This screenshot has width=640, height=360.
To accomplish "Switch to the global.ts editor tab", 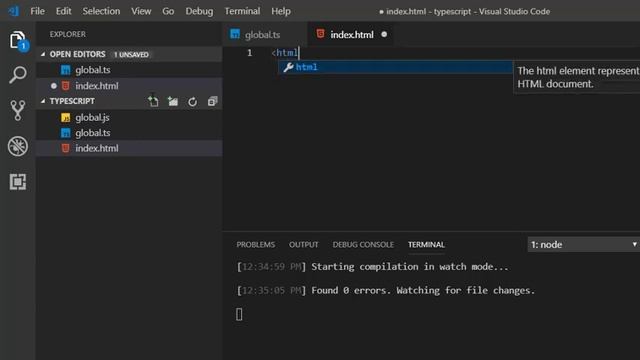I will 265,34.
